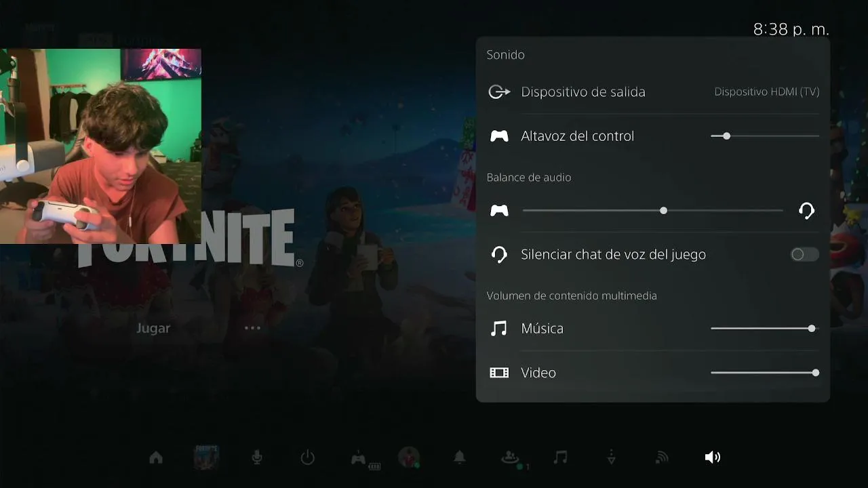The image size is (868, 488).
Task: Select Silenciar chat de voz del juego label
Action: 614,255
